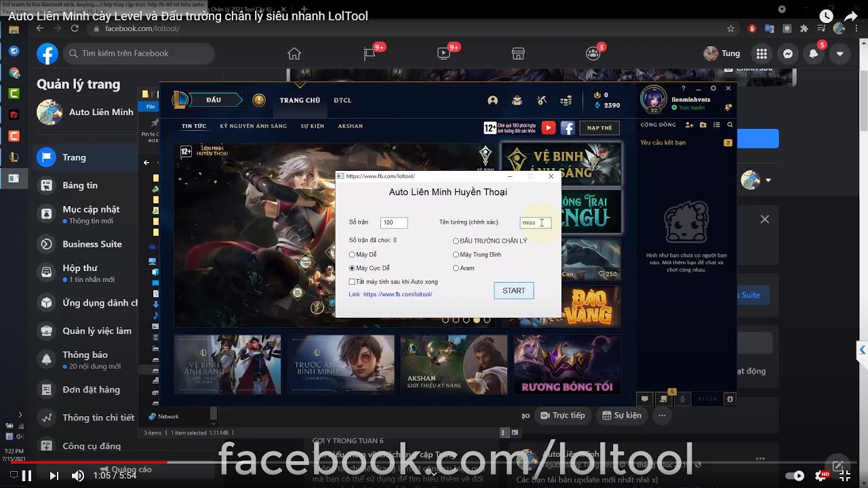This screenshot has height=488, width=868.
Task: Open the Facebook Groups icon
Action: click(x=593, y=54)
